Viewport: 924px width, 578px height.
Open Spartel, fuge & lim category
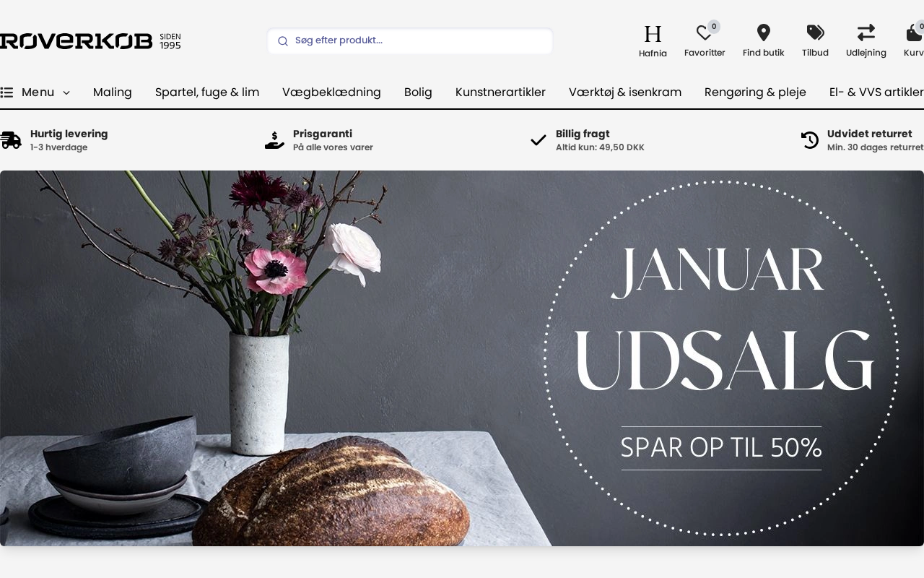(207, 92)
